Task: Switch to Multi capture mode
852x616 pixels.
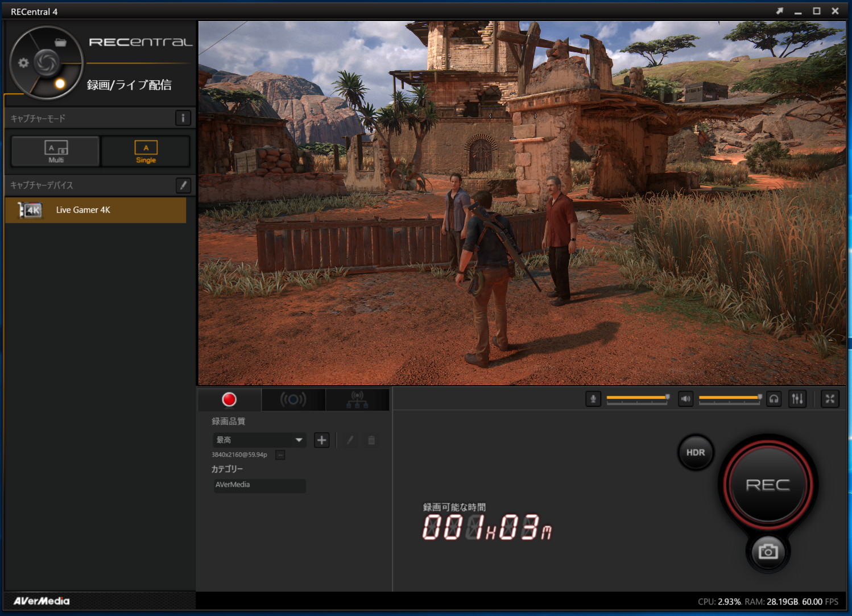Action: (x=56, y=151)
